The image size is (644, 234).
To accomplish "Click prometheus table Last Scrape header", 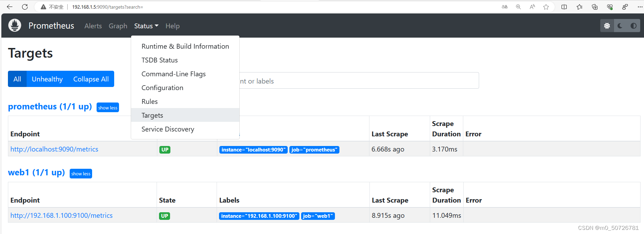I will click(x=390, y=134).
